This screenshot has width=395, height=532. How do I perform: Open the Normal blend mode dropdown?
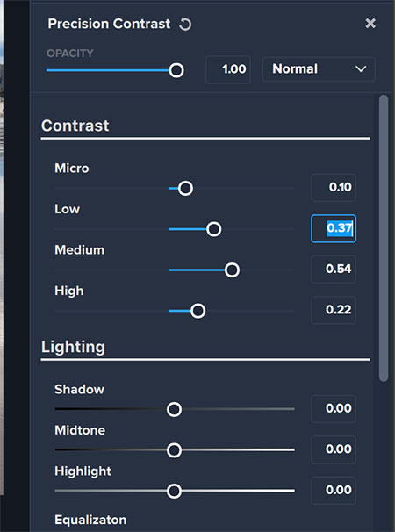point(319,69)
